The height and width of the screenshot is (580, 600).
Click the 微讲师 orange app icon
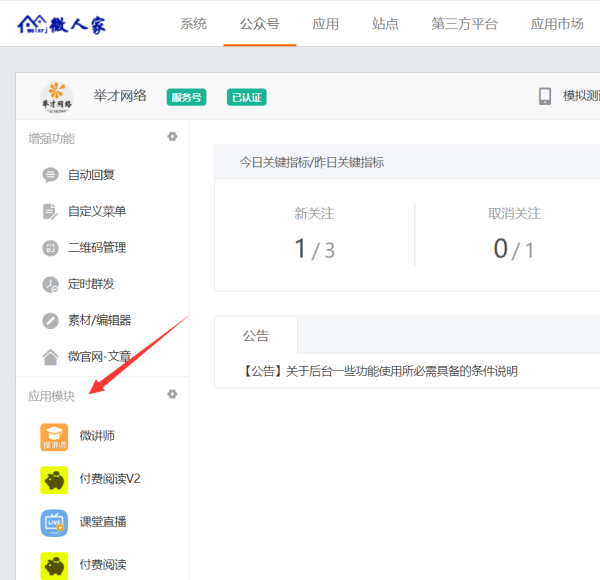54,437
